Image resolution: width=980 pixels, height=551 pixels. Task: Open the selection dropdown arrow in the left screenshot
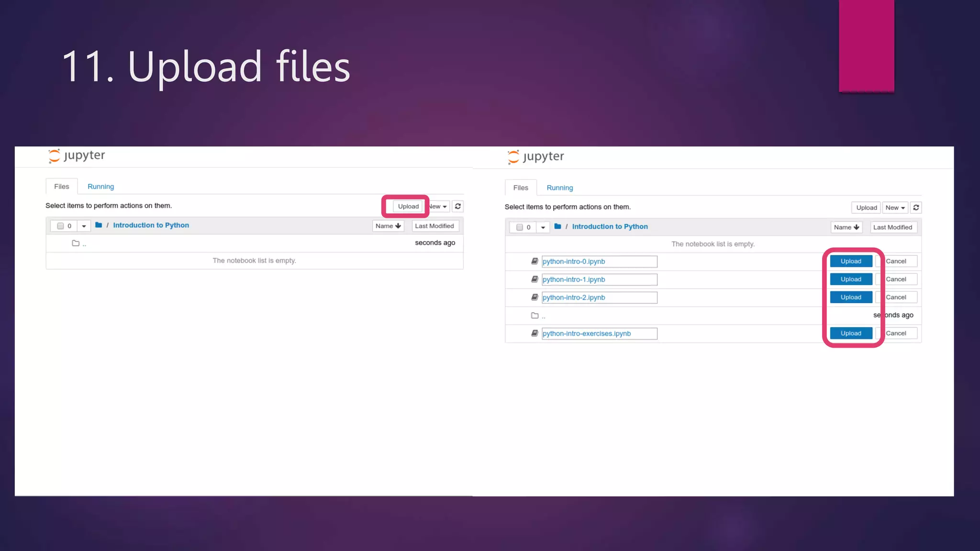click(84, 226)
